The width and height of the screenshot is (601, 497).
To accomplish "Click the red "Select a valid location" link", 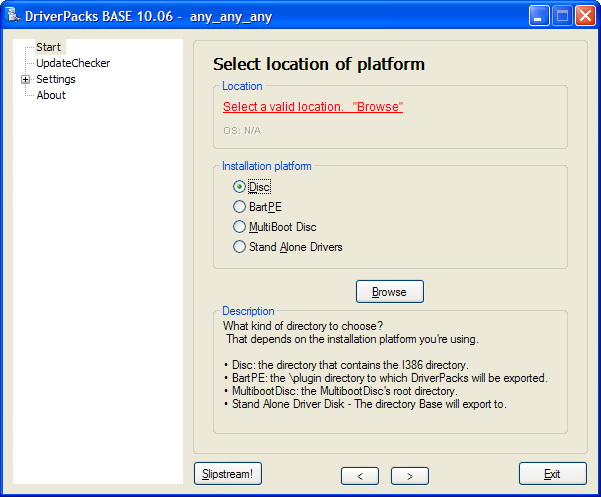I will [x=312, y=106].
